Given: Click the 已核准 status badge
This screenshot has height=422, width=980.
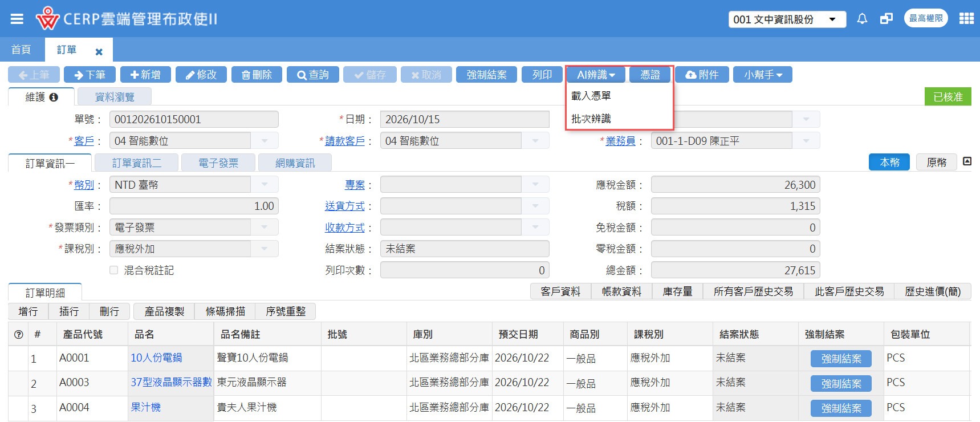Looking at the screenshot, I should coord(948,97).
